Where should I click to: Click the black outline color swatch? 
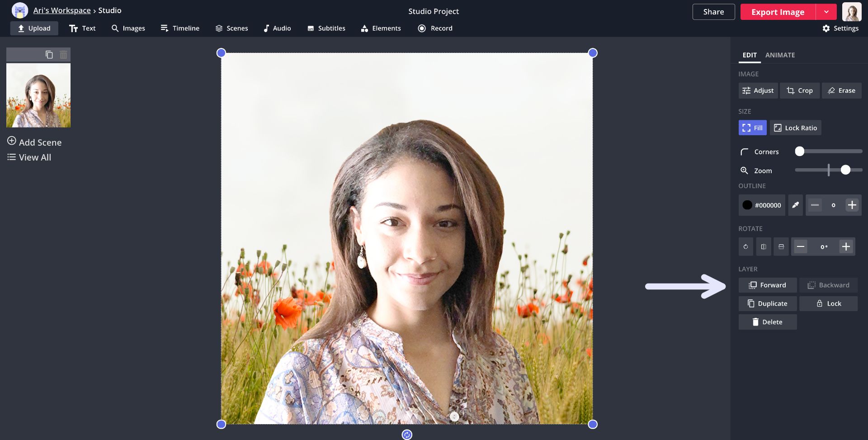(x=747, y=205)
